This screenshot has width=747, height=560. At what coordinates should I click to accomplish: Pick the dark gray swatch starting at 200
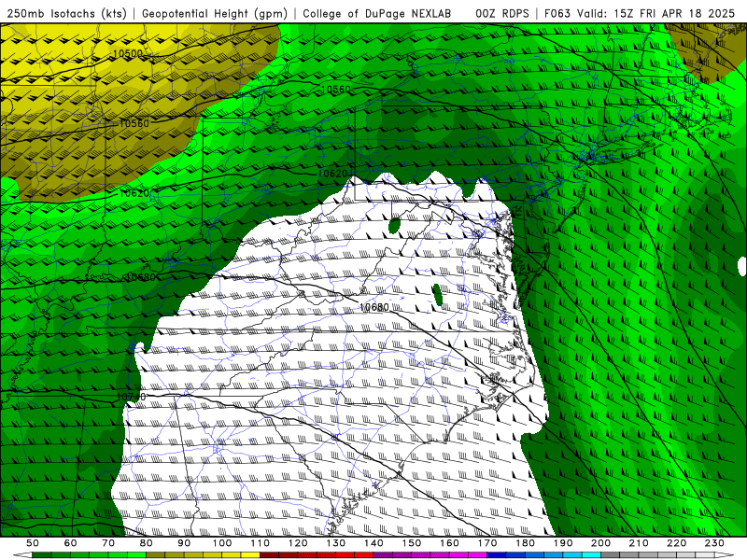pos(611,555)
